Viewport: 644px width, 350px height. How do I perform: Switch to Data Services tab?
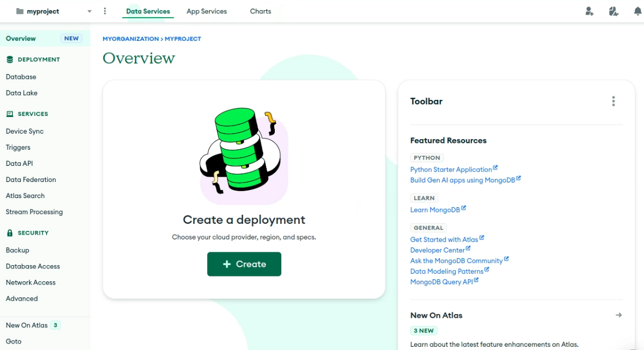[x=148, y=11]
